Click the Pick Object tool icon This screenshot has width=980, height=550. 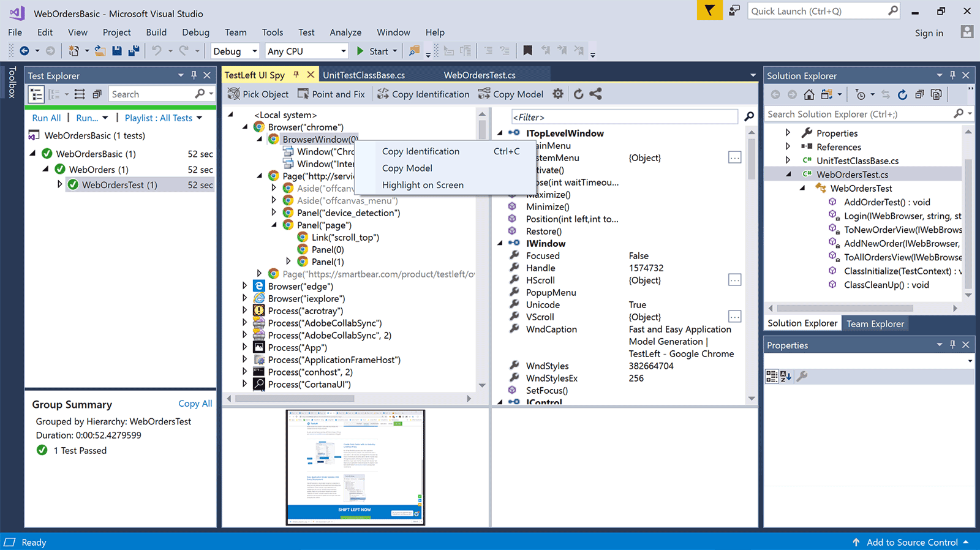pyautogui.click(x=234, y=94)
